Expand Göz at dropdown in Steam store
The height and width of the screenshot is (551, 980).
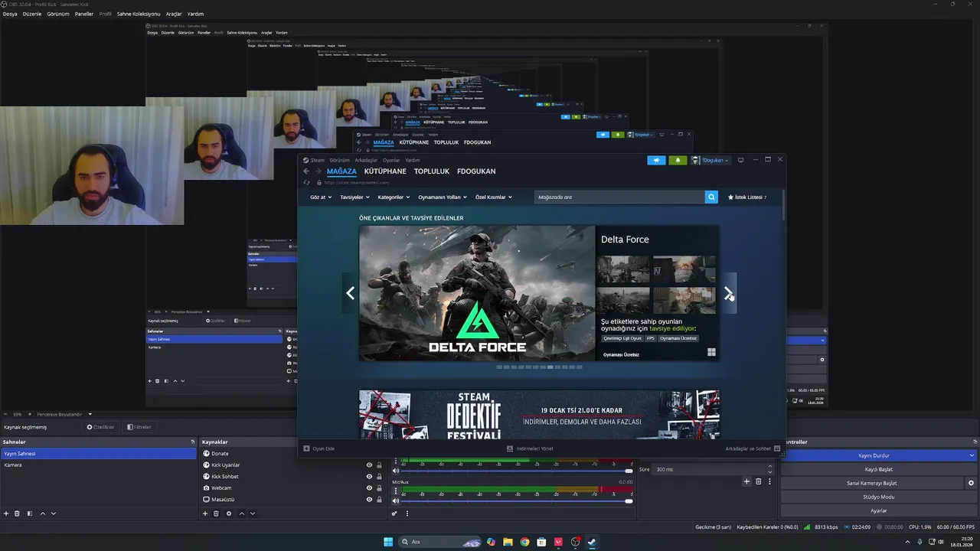tap(321, 197)
